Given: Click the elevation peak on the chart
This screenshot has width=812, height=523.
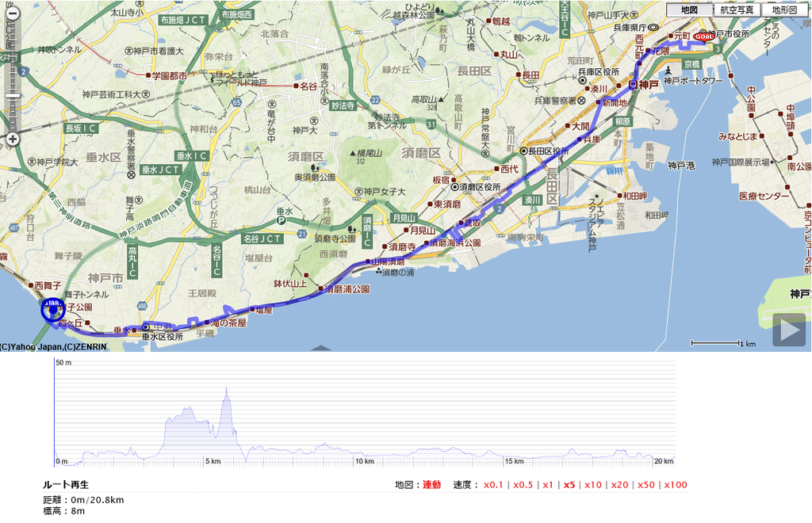Looking at the screenshot, I should (x=226, y=390).
